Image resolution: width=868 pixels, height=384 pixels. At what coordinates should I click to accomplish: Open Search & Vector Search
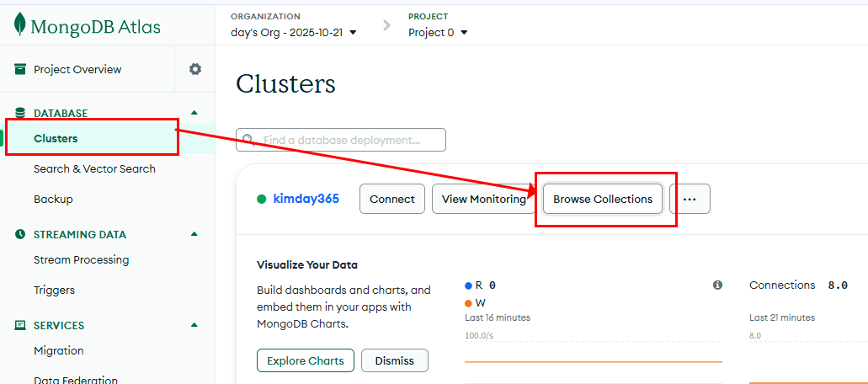[x=94, y=168]
